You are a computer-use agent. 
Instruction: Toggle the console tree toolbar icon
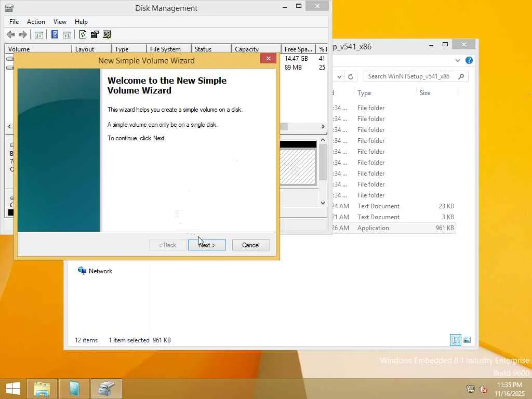coord(39,35)
